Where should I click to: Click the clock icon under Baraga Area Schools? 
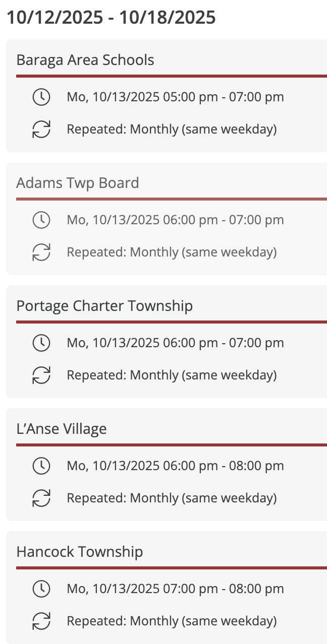tap(41, 97)
